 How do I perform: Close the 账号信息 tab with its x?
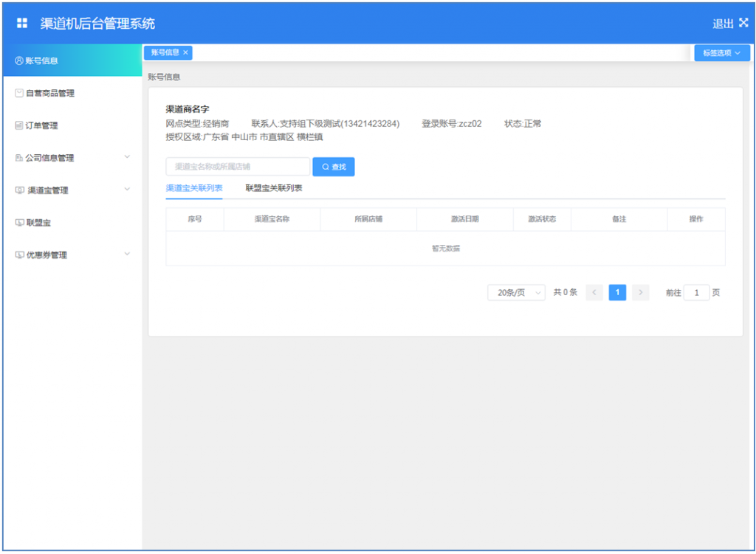(185, 52)
